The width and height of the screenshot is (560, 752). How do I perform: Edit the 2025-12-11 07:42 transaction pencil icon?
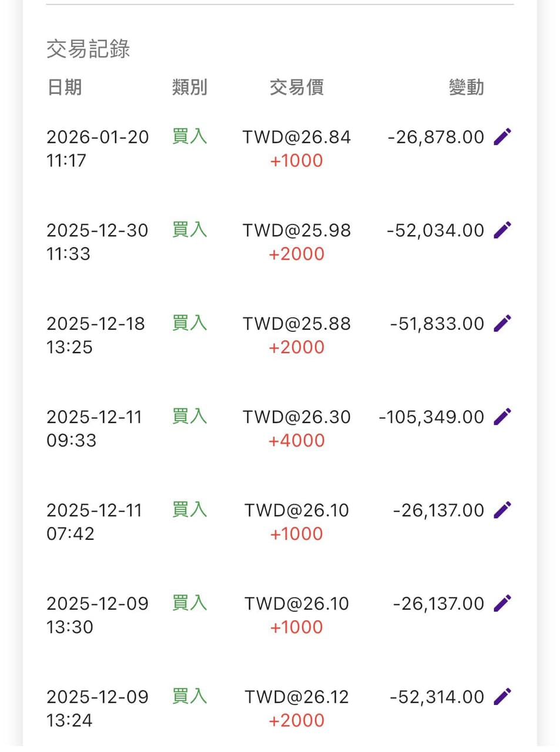pos(502,511)
